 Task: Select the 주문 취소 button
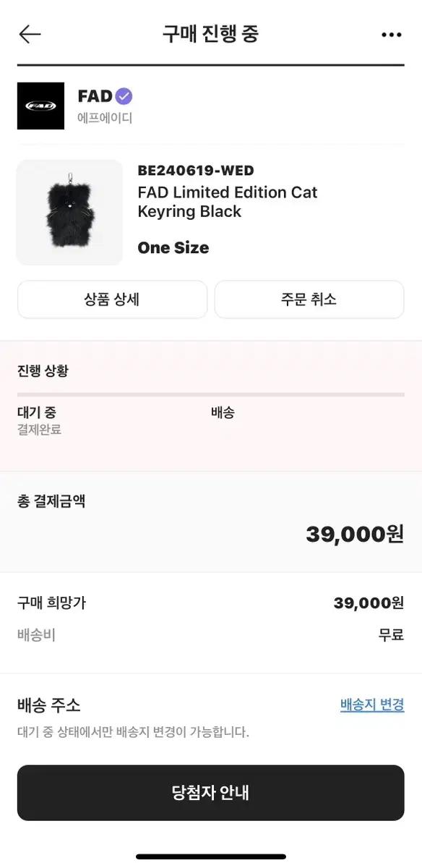click(x=309, y=299)
